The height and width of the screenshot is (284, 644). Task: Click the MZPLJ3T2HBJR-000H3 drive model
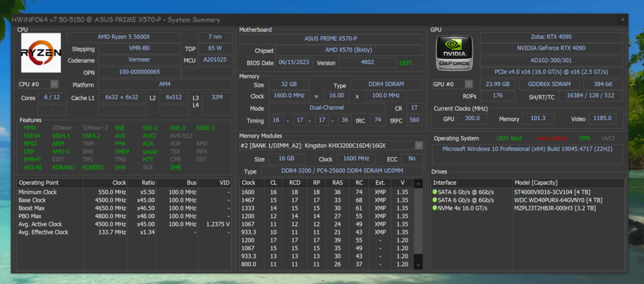[x=555, y=208]
